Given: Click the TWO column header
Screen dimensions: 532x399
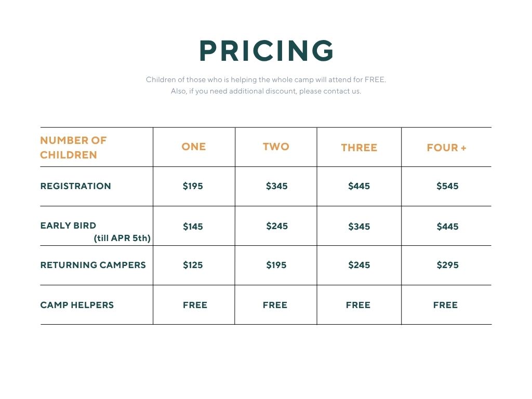Looking at the screenshot, I should pyautogui.click(x=276, y=147).
